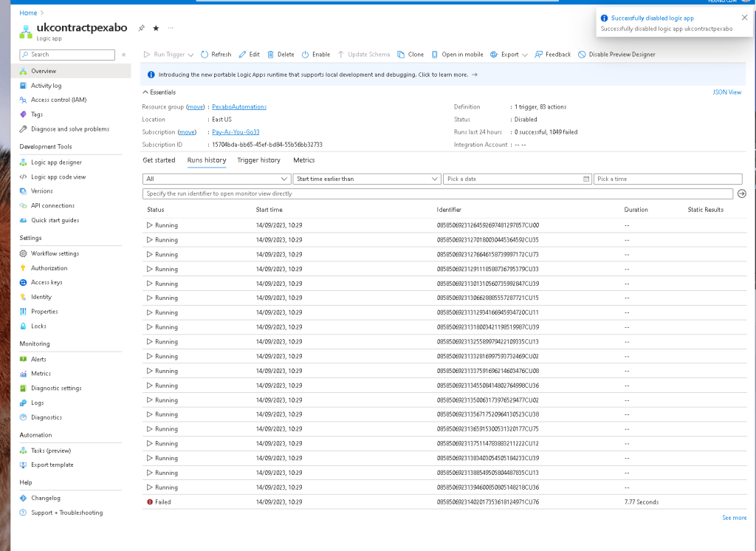Viewport: 756px width, 551px height.
Task: Open Workflow settings
Action: click(x=55, y=253)
